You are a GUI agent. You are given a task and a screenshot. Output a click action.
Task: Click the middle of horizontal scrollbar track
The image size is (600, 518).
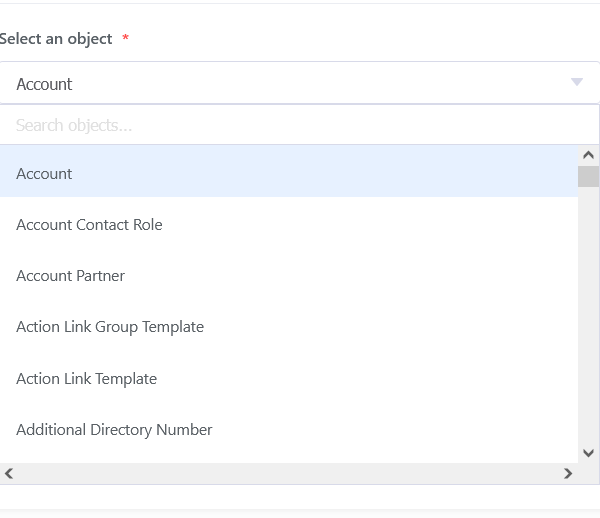[x=289, y=473]
